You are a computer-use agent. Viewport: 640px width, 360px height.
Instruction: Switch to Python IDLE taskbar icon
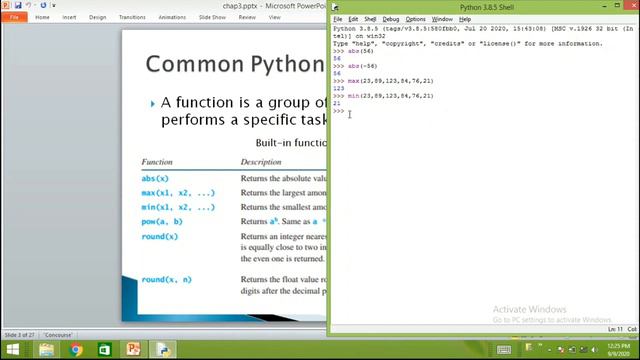pyautogui.click(x=163, y=350)
